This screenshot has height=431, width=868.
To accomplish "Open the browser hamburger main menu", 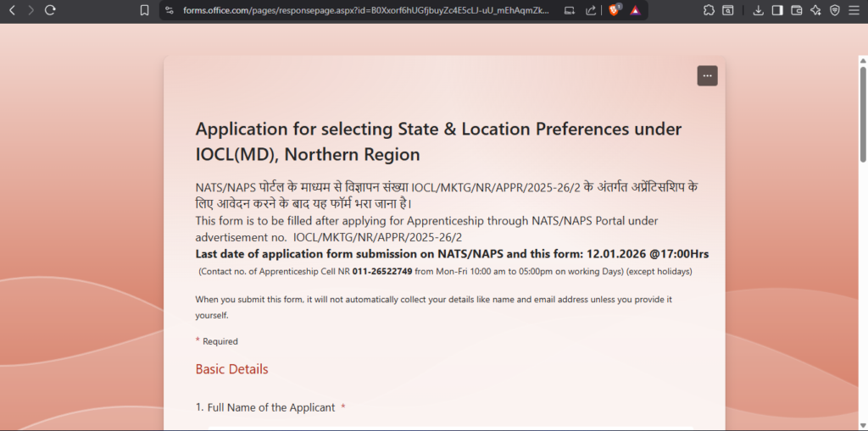I will pyautogui.click(x=854, y=10).
